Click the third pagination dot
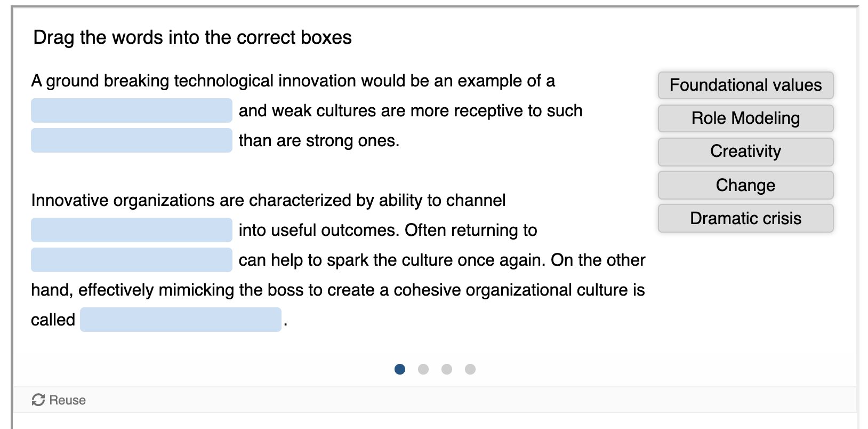868x429 pixels. [x=447, y=369]
